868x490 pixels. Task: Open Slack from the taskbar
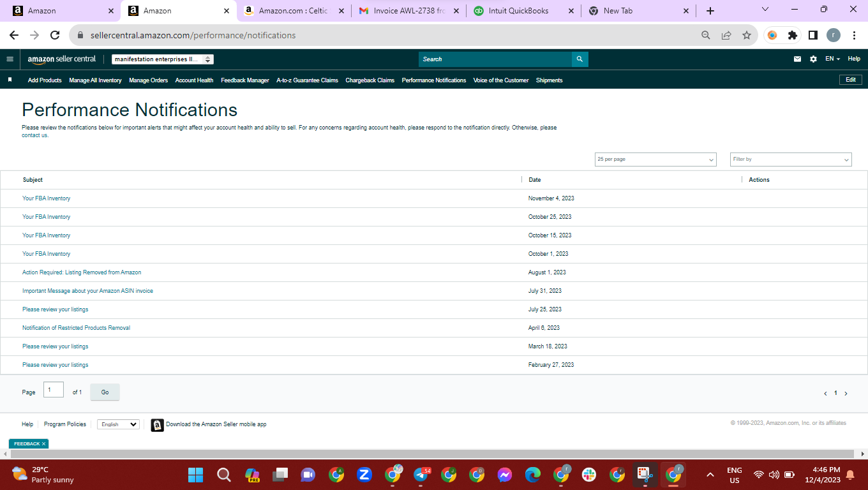588,475
